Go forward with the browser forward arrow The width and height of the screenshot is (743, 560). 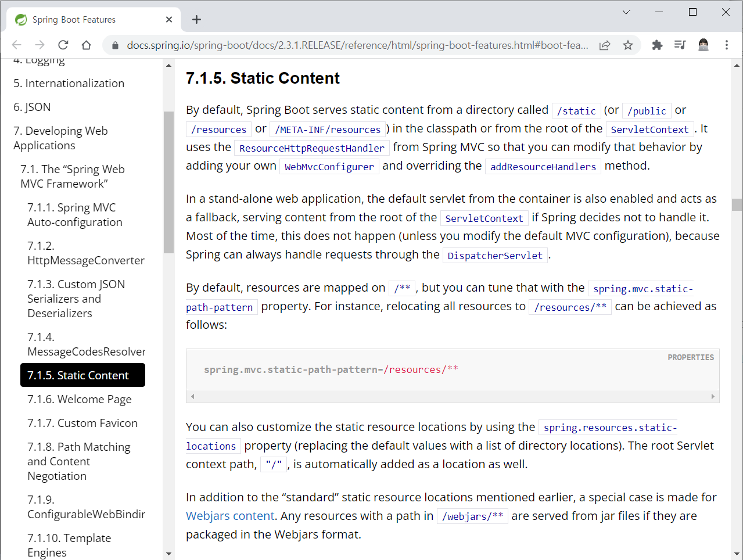click(x=40, y=45)
